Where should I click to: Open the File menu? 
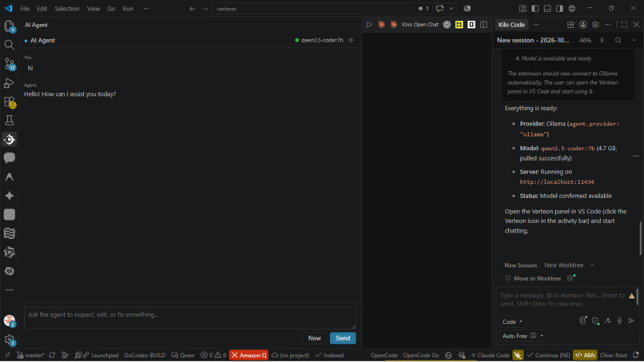coord(25,8)
